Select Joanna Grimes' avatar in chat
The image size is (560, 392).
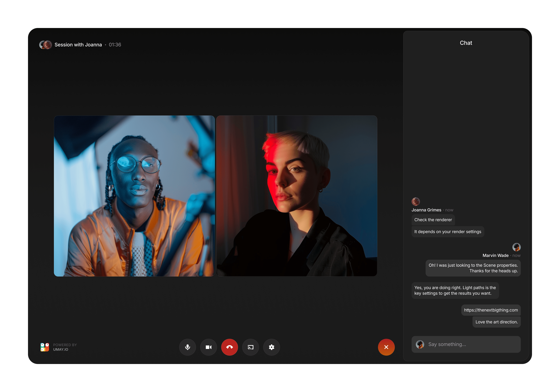(x=416, y=201)
